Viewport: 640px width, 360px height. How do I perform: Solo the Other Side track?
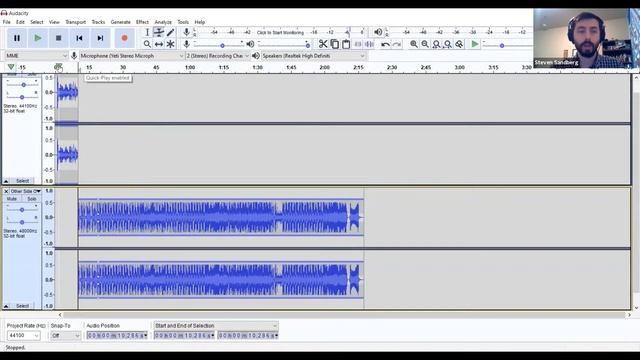[x=31, y=199]
